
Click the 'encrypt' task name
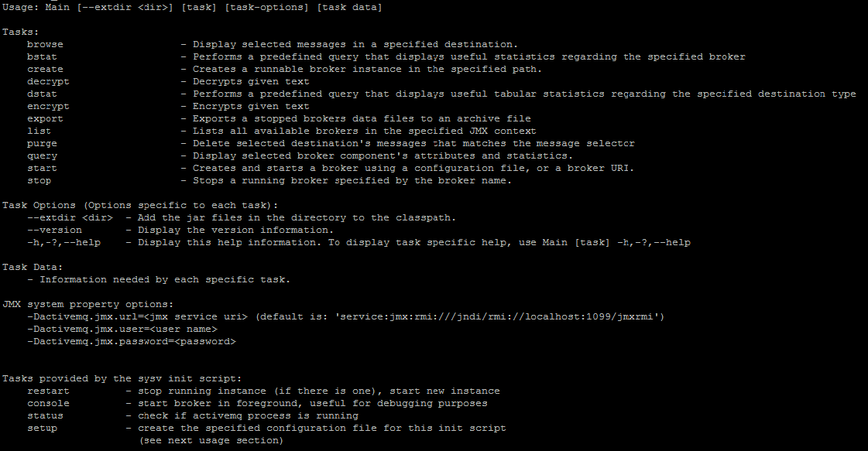pos(48,106)
